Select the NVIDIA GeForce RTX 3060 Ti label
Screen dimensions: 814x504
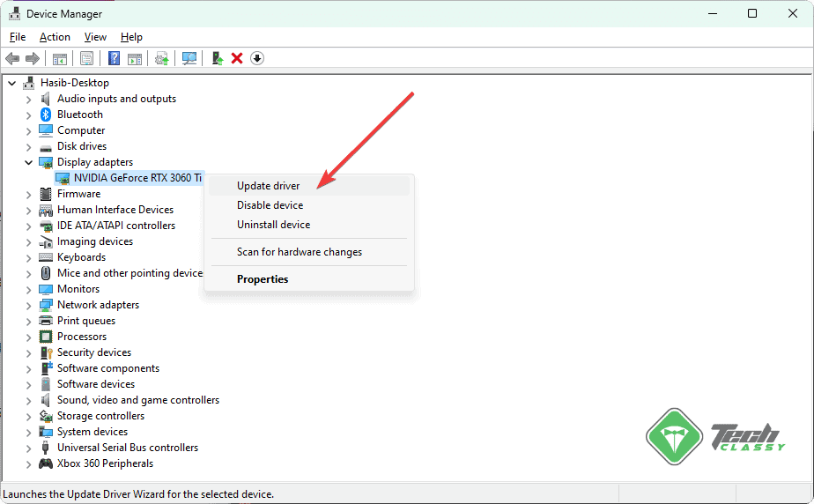(137, 178)
